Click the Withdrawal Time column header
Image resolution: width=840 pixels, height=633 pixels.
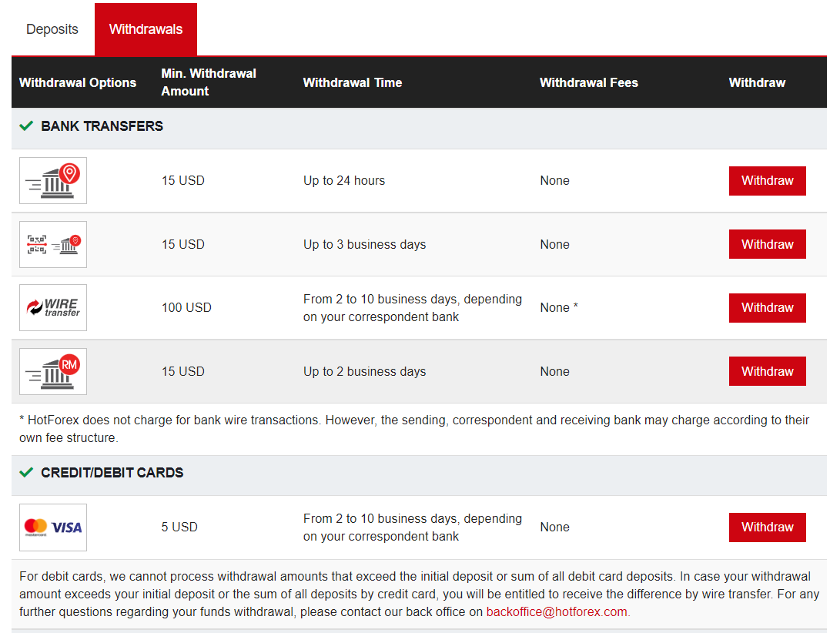353,83
